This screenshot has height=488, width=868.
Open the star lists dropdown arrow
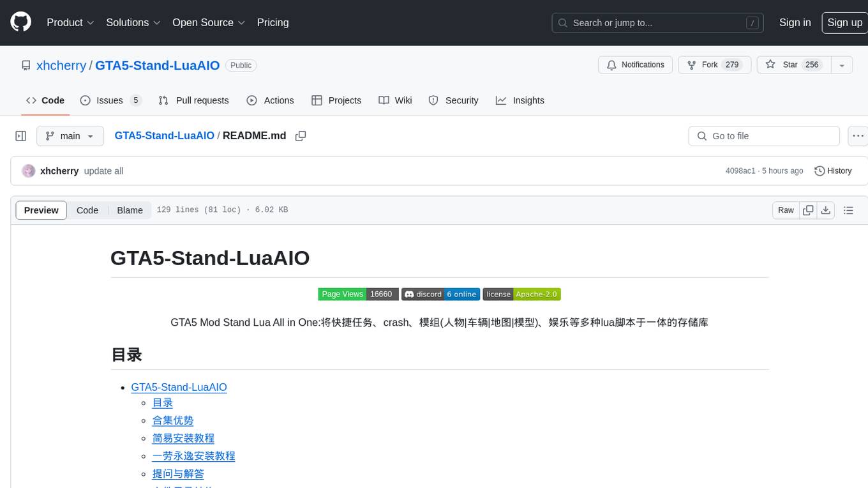(842, 65)
